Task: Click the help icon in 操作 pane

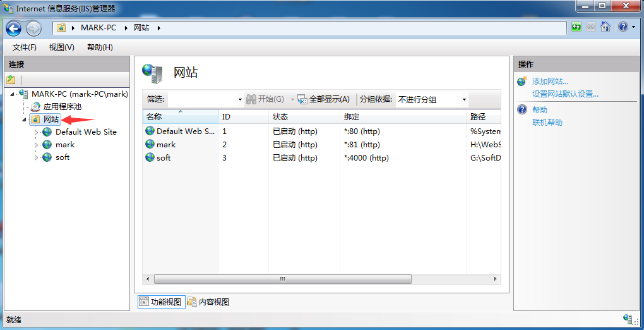Action: [522, 109]
